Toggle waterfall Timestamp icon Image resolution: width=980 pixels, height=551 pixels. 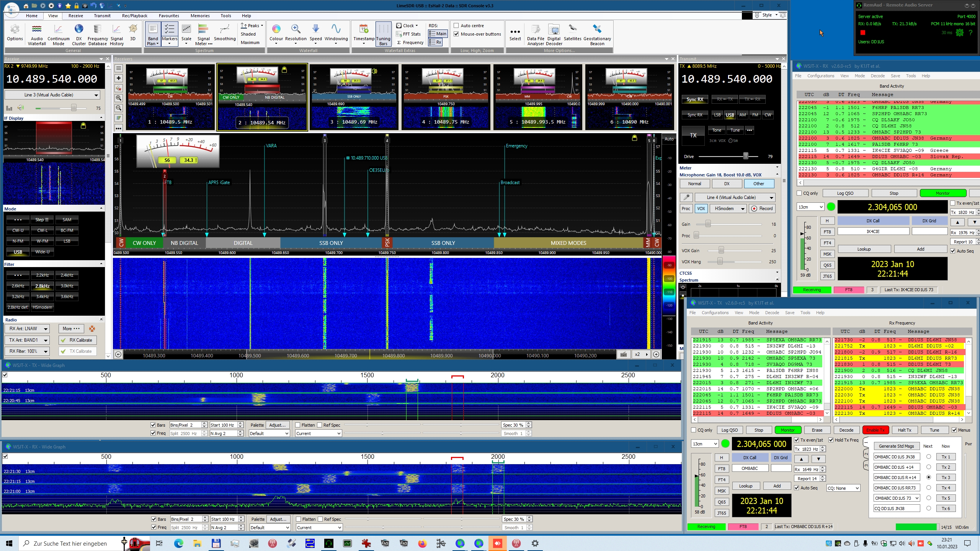[364, 34]
